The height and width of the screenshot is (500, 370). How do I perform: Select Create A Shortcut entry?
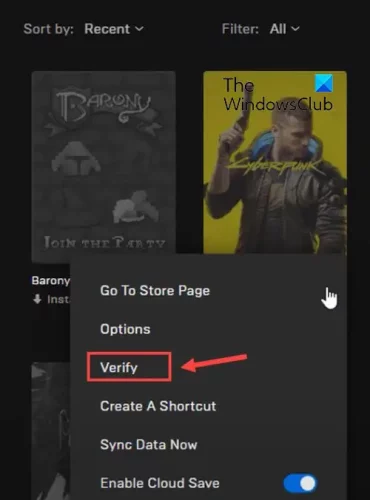158,406
